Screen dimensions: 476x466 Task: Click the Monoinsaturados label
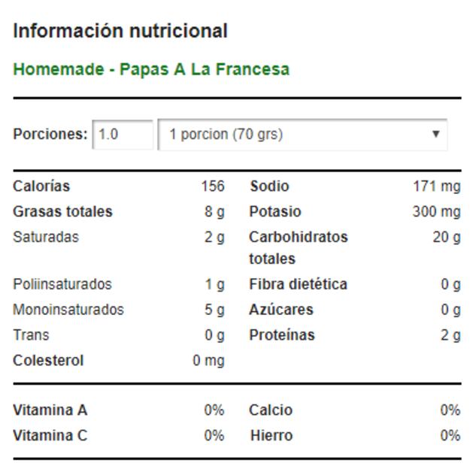pyautogui.click(x=68, y=310)
